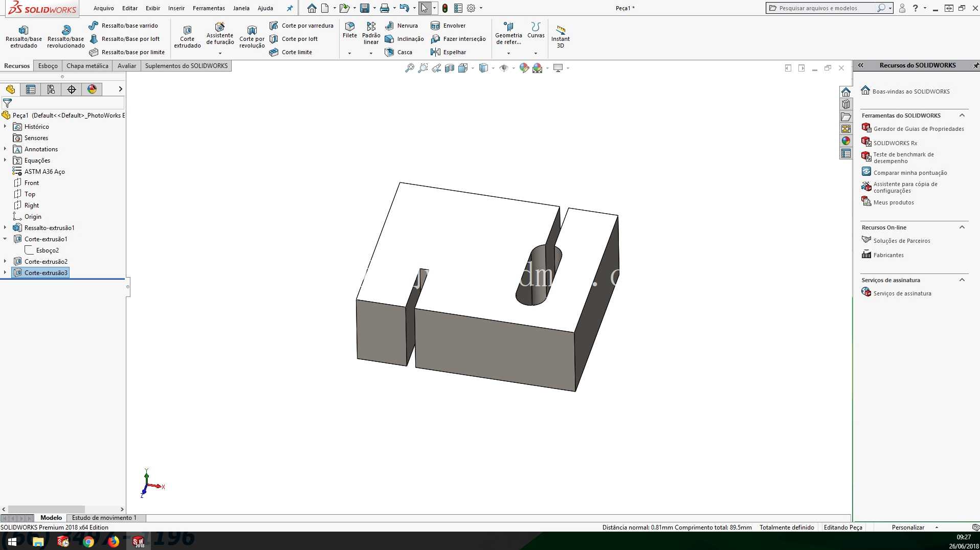Open the DisplayManager tab
The width and height of the screenshot is (980, 550).
pos(92,89)
